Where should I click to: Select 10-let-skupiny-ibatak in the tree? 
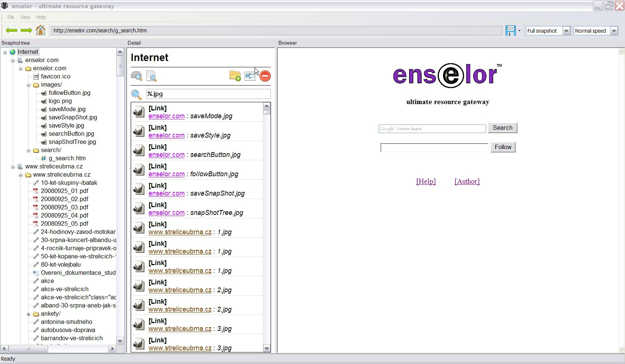coord(69,183)
